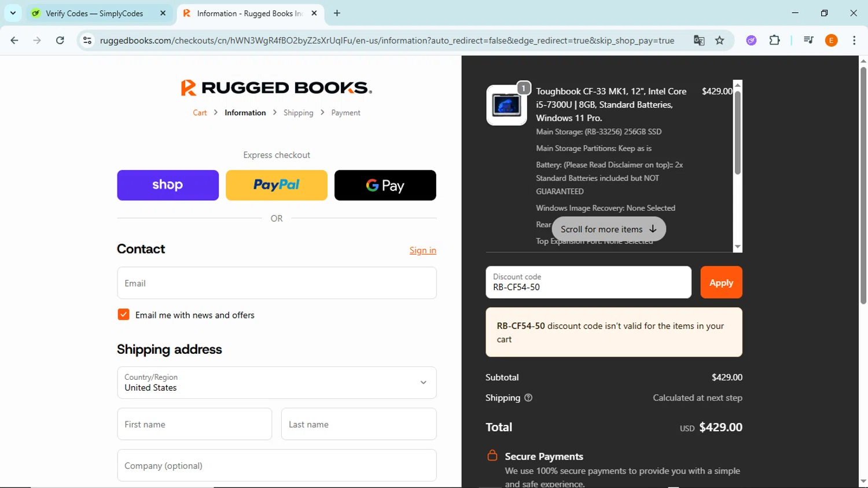This screenshot has height=488, width=868.
Task: Click the Payment breadcrumb step
Action: click(x=345, y=113)
